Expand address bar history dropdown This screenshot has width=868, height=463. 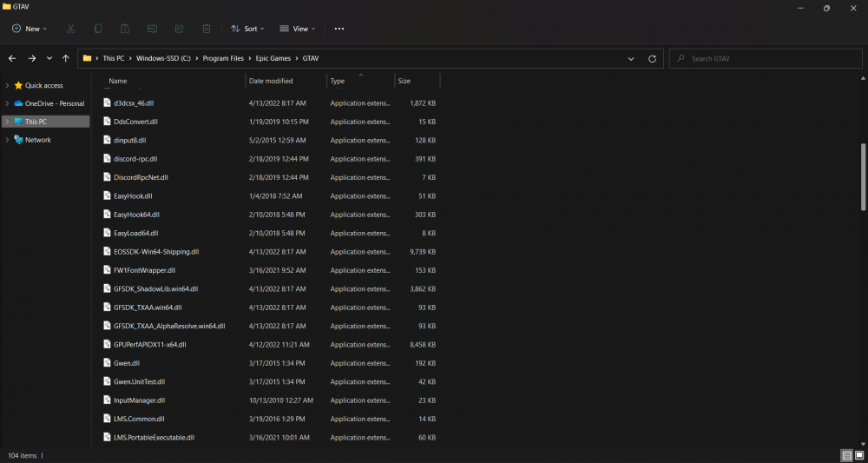pyautogui.click(x=631, y=59)
